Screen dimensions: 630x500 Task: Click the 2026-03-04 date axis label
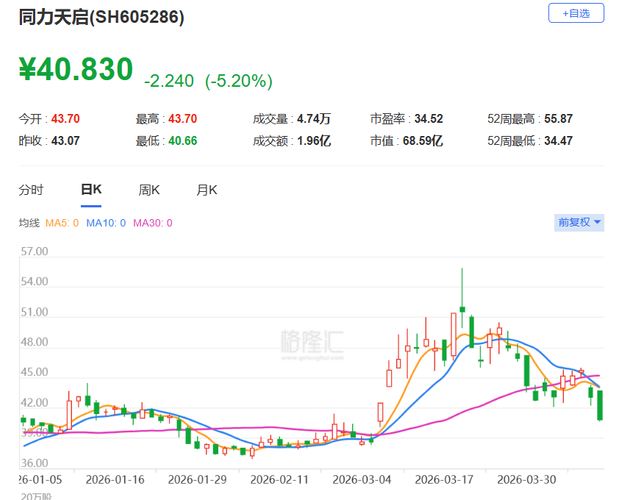point(362,480)
